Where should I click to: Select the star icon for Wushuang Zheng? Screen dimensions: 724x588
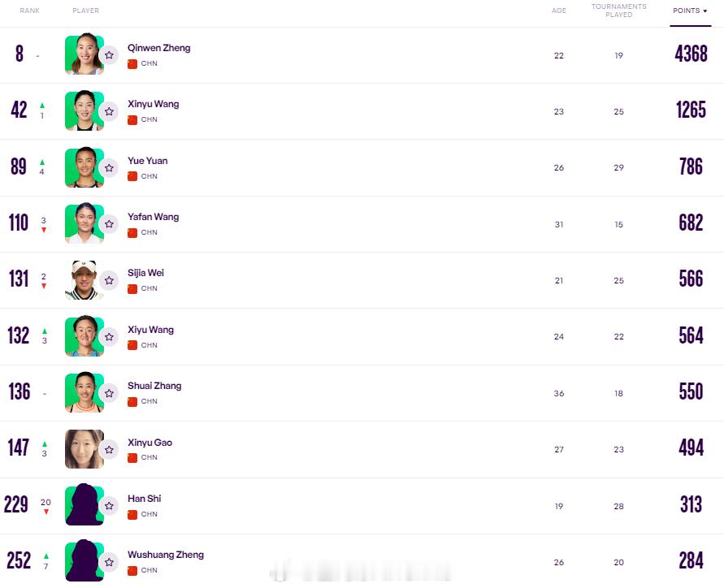click(109, 562)
